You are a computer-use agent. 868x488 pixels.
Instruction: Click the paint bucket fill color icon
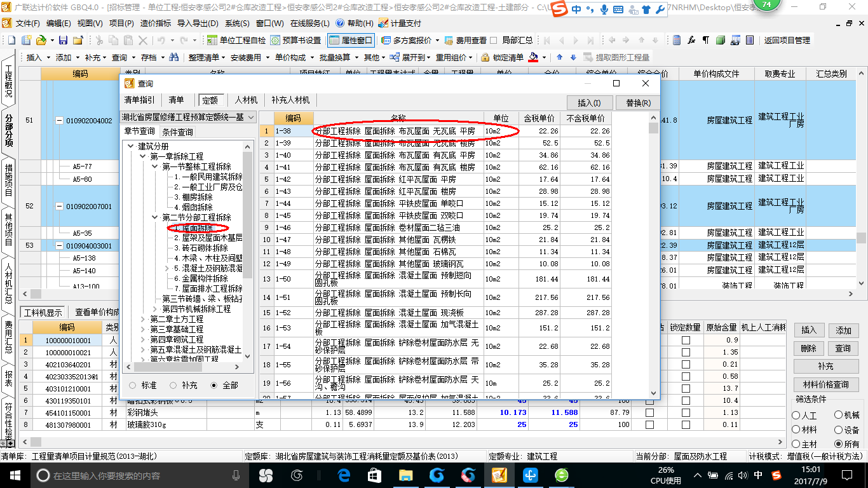(534, 57)
